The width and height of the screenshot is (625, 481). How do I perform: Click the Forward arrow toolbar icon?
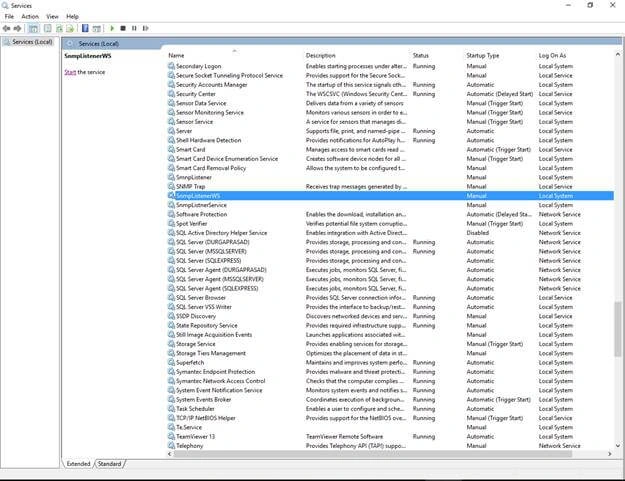pos(17,28)
